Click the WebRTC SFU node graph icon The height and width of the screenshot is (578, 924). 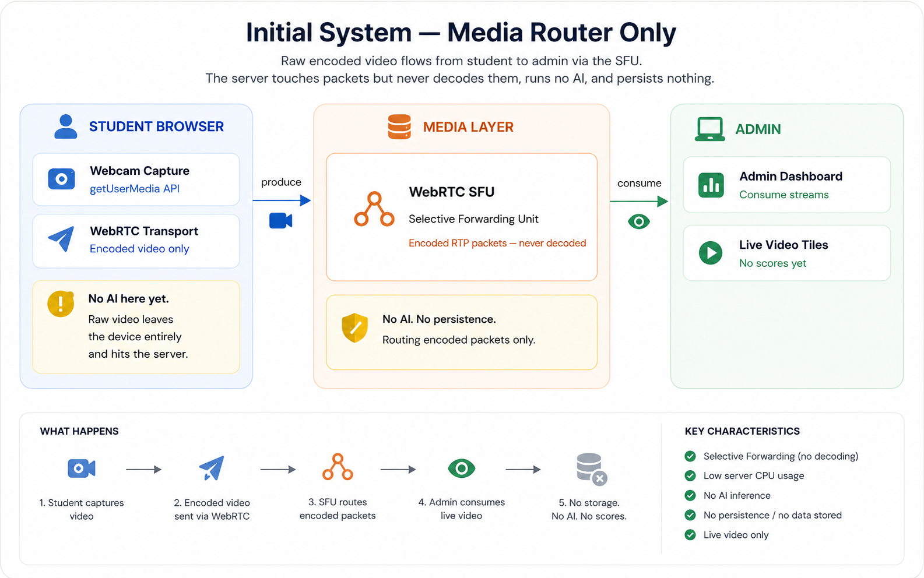(374, 209)
